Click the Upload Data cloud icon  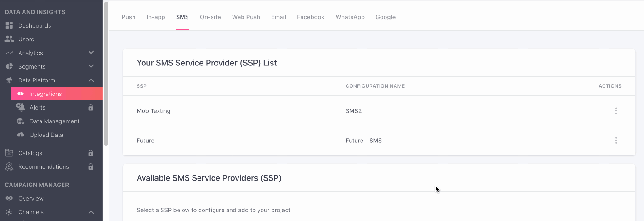point(20,135)
